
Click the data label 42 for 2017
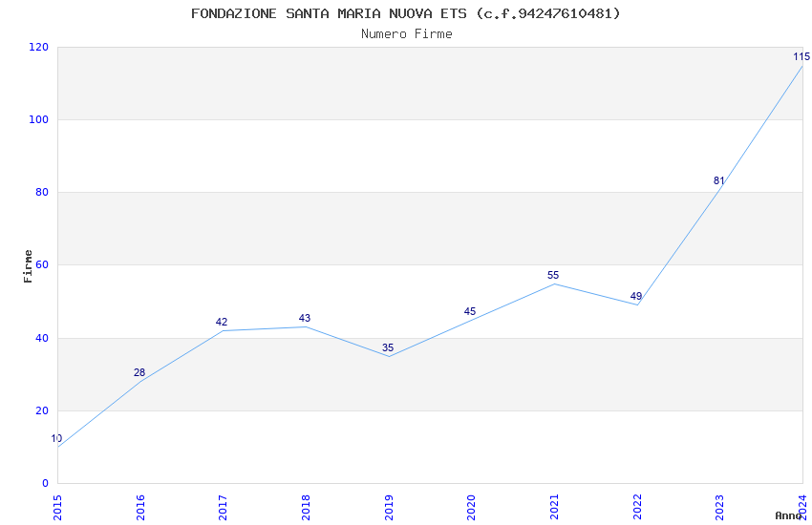click(222, 323)
